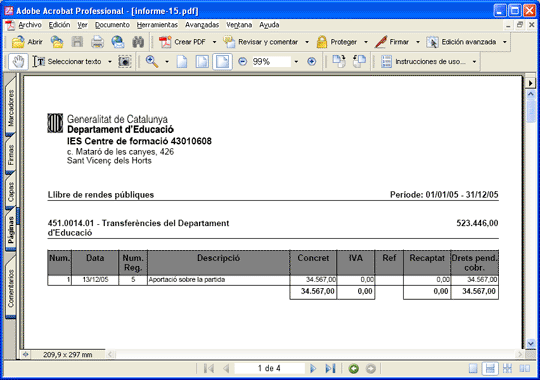Jump to last page button
This screenshot has width=540, height=380.
pyautogui.click(x=330, y=369)
